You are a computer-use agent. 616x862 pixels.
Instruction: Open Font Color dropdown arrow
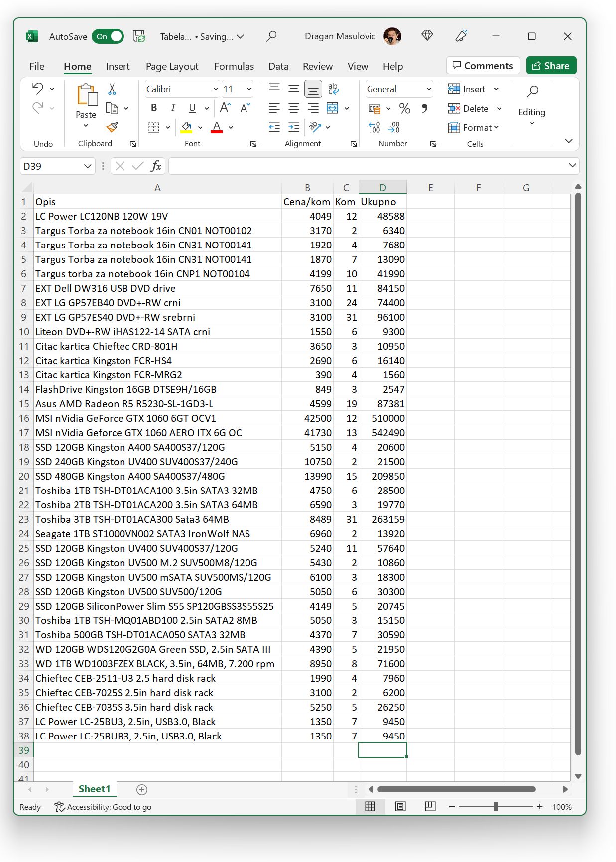[231, 127]
